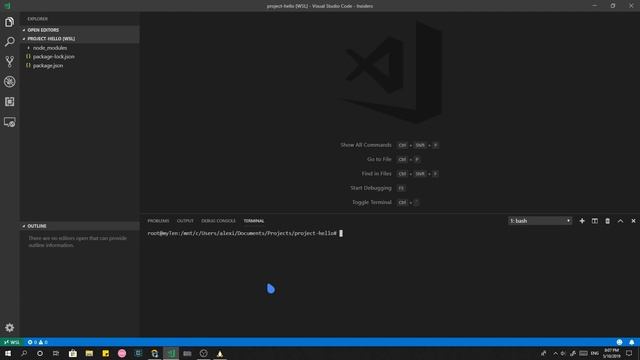Click the ENG language indicator
The height and width of the screenshot is (360, 640).
tap(595, 353)
